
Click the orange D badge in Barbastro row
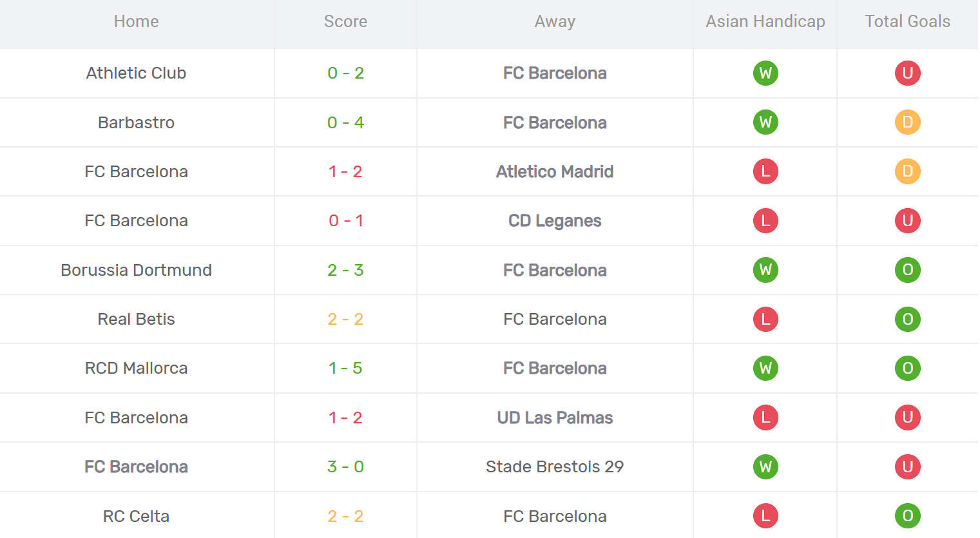click(x=907, y=122)
